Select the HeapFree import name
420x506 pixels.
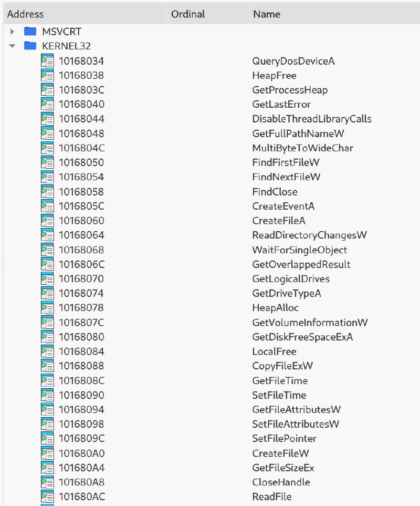[x=274, y=76]
